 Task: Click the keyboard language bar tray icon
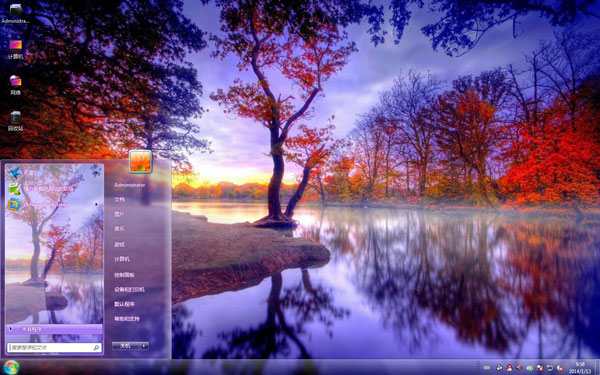487,367
